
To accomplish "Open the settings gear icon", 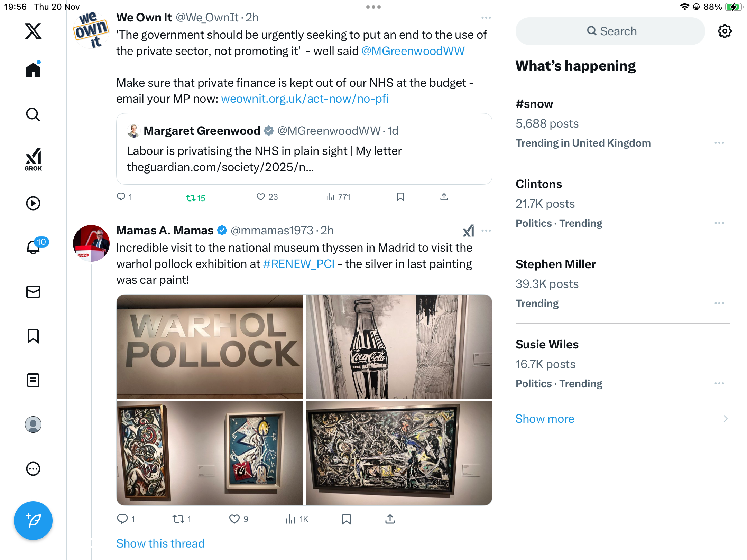I will coord(725,31).
